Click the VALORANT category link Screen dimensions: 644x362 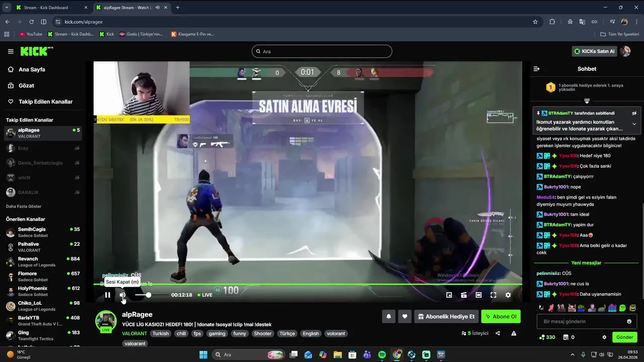point(134,333)
